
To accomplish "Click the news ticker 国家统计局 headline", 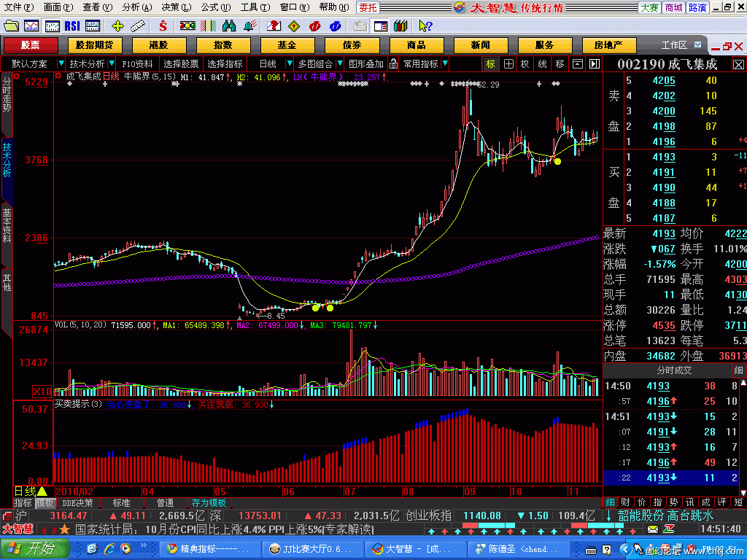I will [225, 529].
